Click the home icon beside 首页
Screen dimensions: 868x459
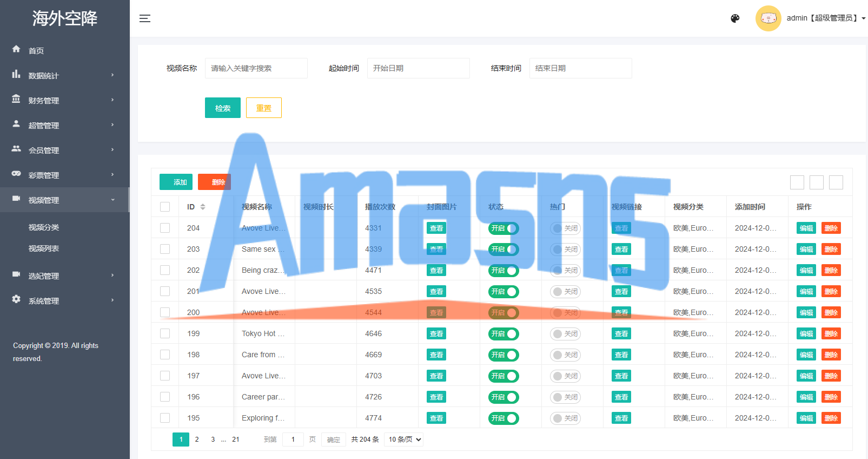coord(16,49)
